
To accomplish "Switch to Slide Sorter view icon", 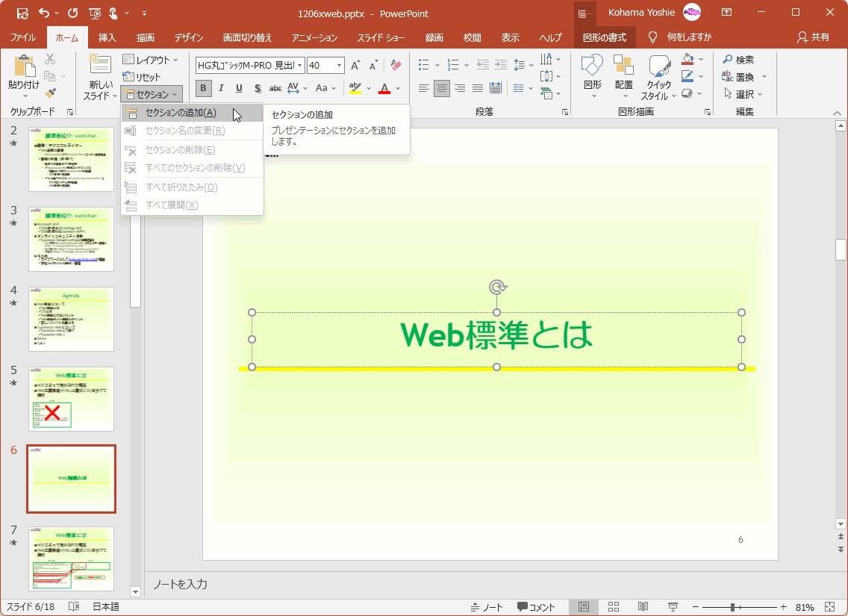I will [614, 607].
